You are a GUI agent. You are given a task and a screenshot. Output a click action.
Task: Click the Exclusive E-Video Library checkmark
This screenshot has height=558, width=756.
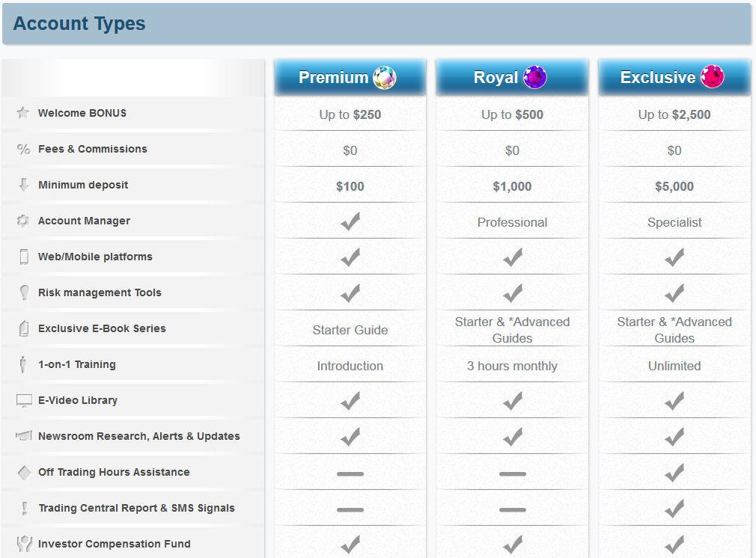(x=674, y=401)
